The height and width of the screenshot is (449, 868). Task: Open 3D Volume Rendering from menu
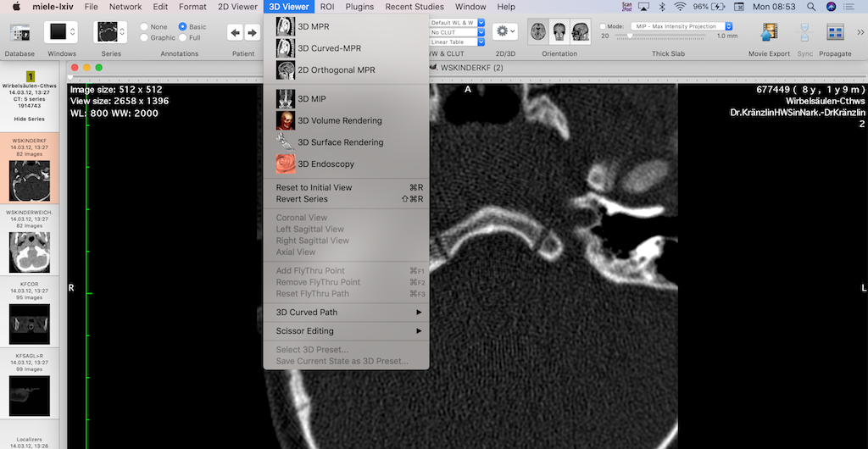339,120
